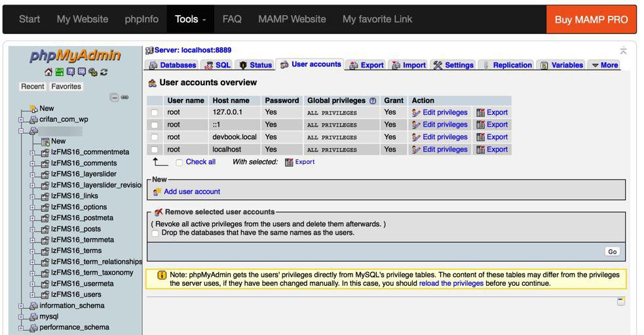Select lzFMS16_users table in tree

[76, 294]
